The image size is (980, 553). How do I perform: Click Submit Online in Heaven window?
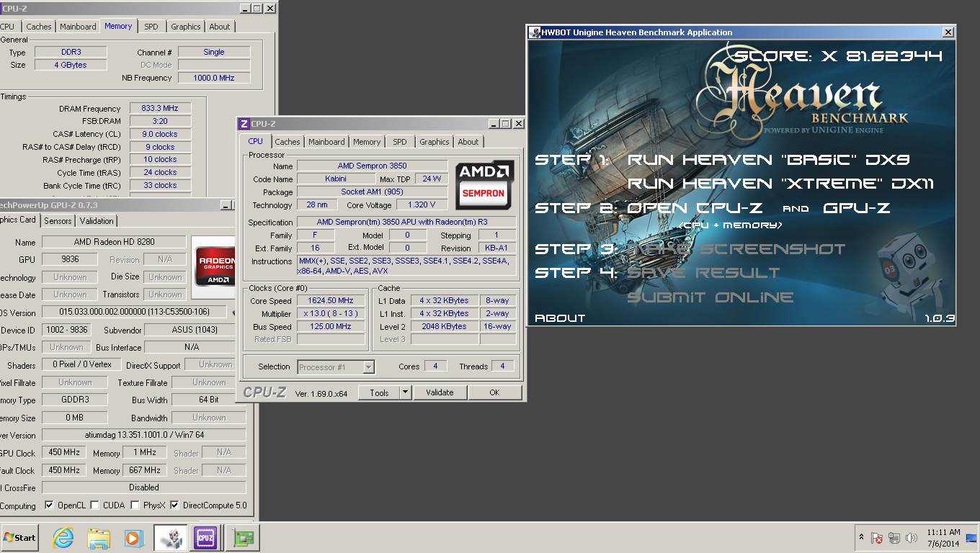710,297
